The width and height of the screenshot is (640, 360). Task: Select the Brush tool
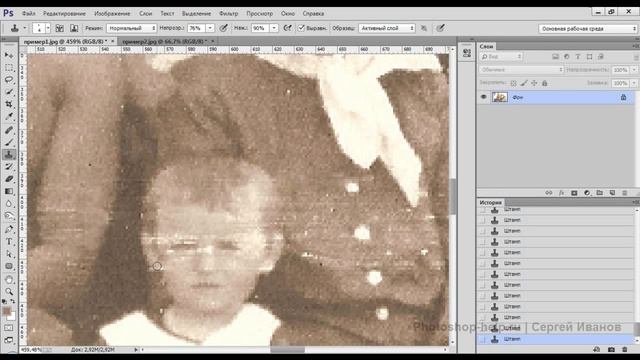(9, 142)
